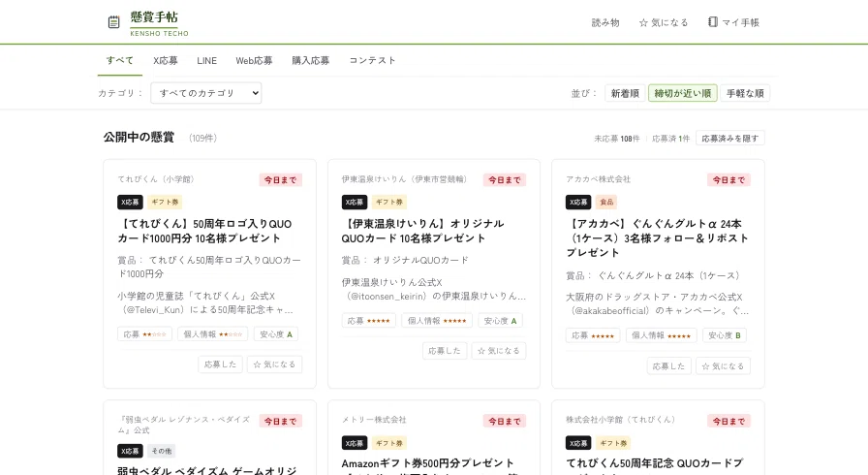The image size is (868, 475).
Task: Click 個人情報 rating on アカカベ card
Action: [662, 335]
